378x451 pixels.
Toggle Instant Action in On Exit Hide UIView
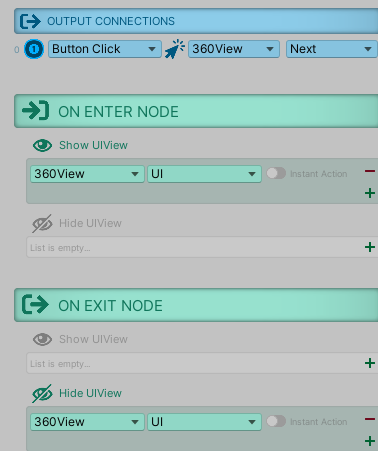276,421
